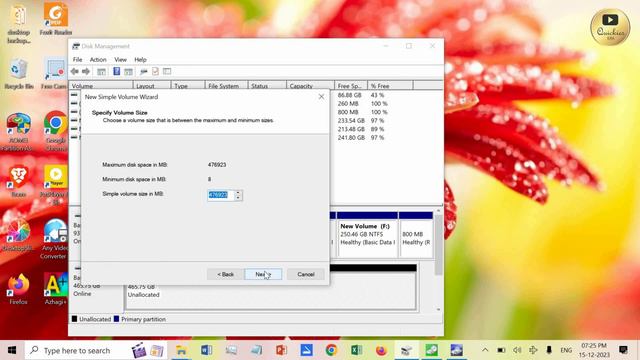Click the Next button in the wizard
This screenshot has width=640, height=360.
pyautogui.click(x=263, y=274)
